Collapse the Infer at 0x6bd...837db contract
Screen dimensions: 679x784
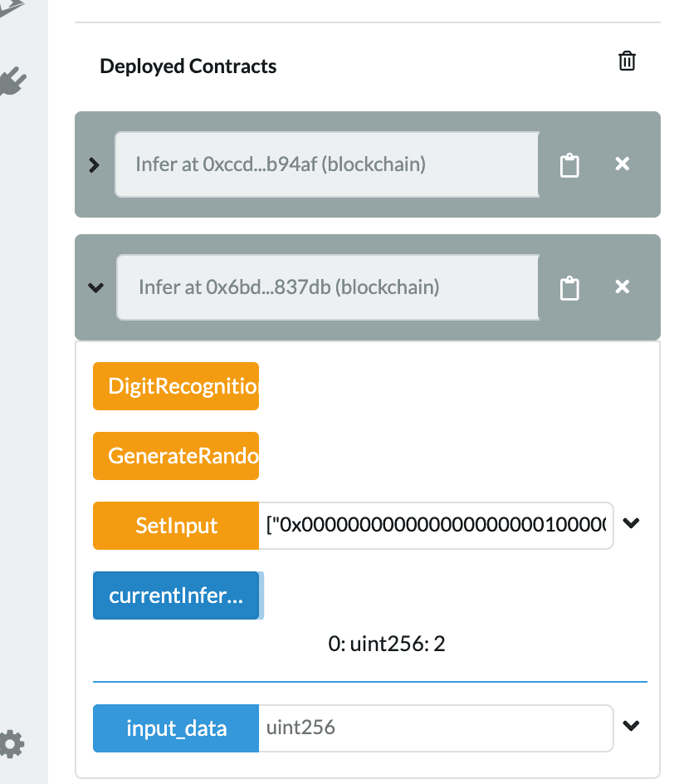click(x=95, y=287)
